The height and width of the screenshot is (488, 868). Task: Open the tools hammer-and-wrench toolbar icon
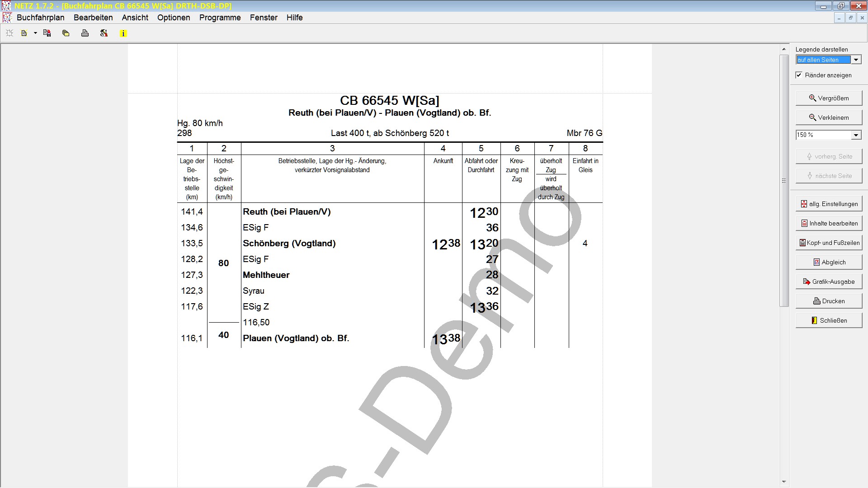(104, 33)
